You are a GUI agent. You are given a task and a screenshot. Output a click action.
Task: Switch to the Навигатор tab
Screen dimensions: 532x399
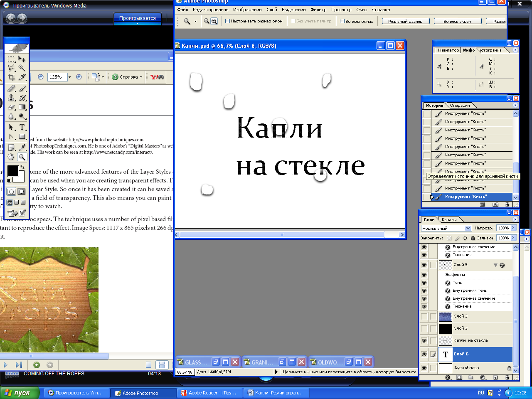coord(448,50)
